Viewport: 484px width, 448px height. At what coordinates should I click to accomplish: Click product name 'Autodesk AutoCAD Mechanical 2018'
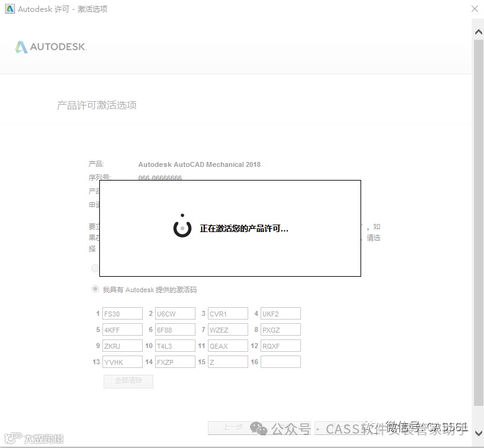[x=199, y=164]
